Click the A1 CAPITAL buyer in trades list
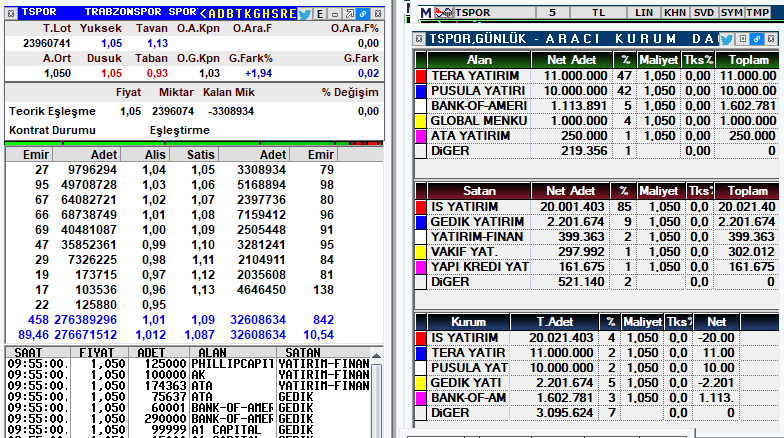The height and width of the screenshot is (438, 784). [x=226, y=430]
